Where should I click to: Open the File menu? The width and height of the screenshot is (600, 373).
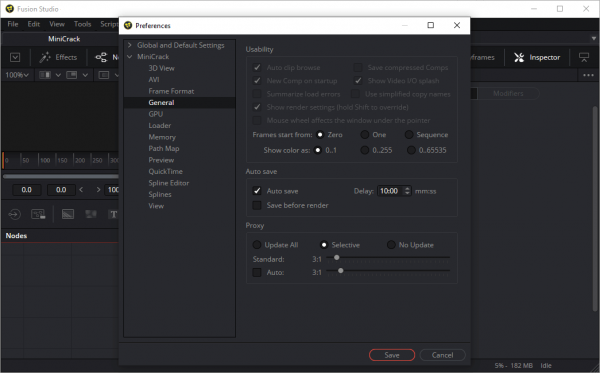13,24
